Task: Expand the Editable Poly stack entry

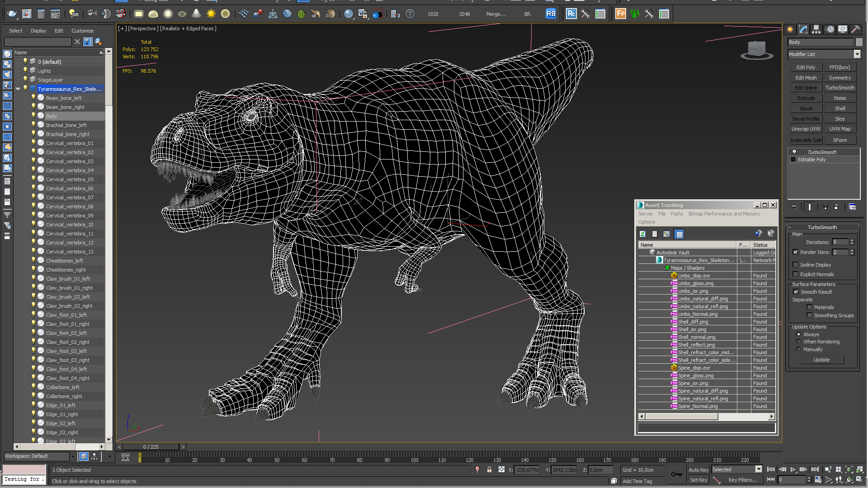Action: coord(793,160)
